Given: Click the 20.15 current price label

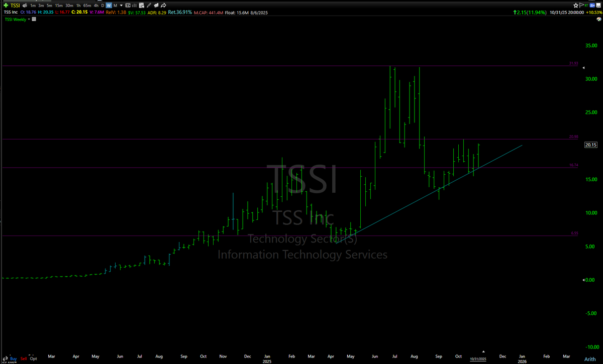Looking at the screenshot, I should 590,145.
